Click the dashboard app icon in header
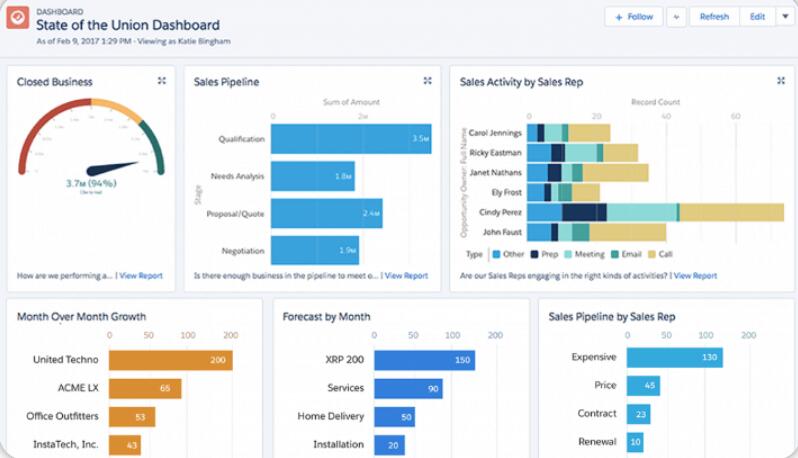The image size is (798, 458). [x=18, y=18]
